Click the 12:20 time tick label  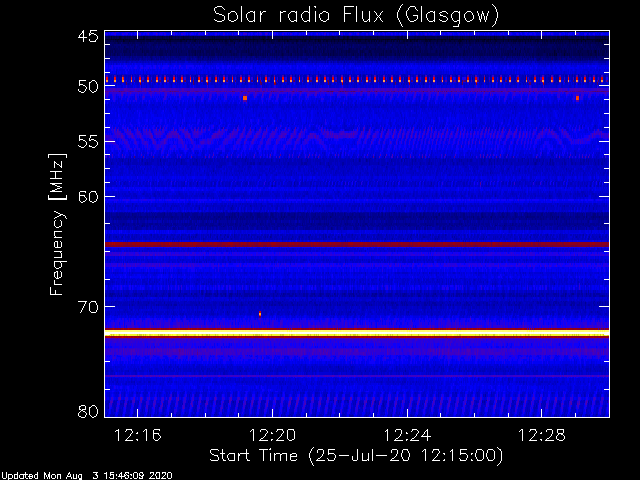pyautogui.click(x=272, y=436)
